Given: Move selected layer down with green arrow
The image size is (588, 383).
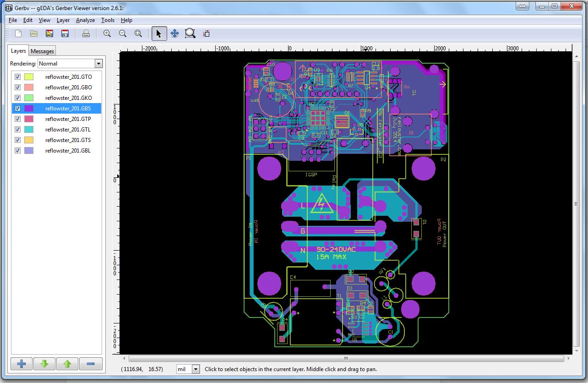Looking at the screenshot, I should pos(44,364).
